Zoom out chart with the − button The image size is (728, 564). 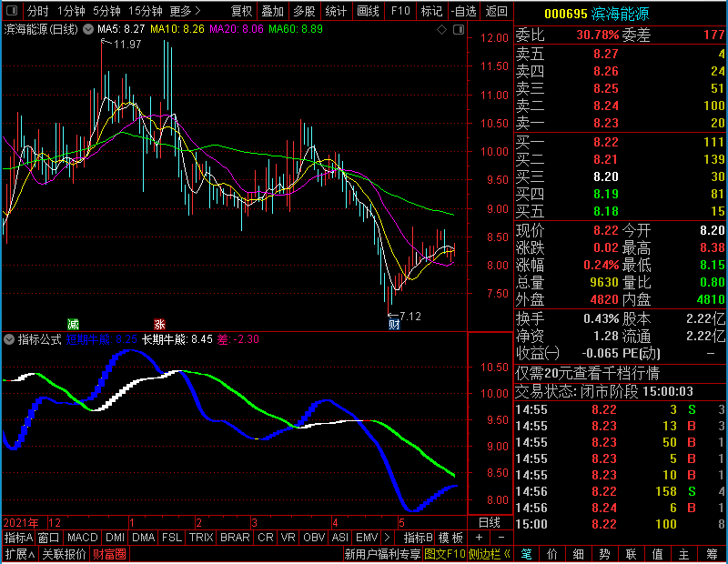tap(501, 538)
